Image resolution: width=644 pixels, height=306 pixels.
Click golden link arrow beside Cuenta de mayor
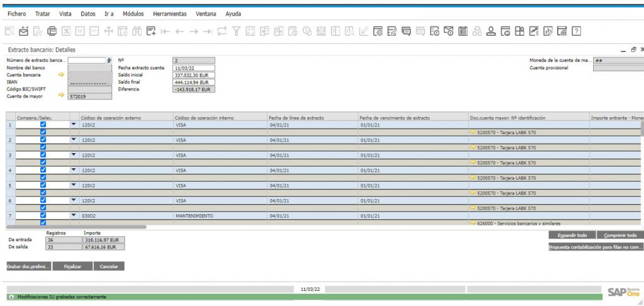point(62,95)
